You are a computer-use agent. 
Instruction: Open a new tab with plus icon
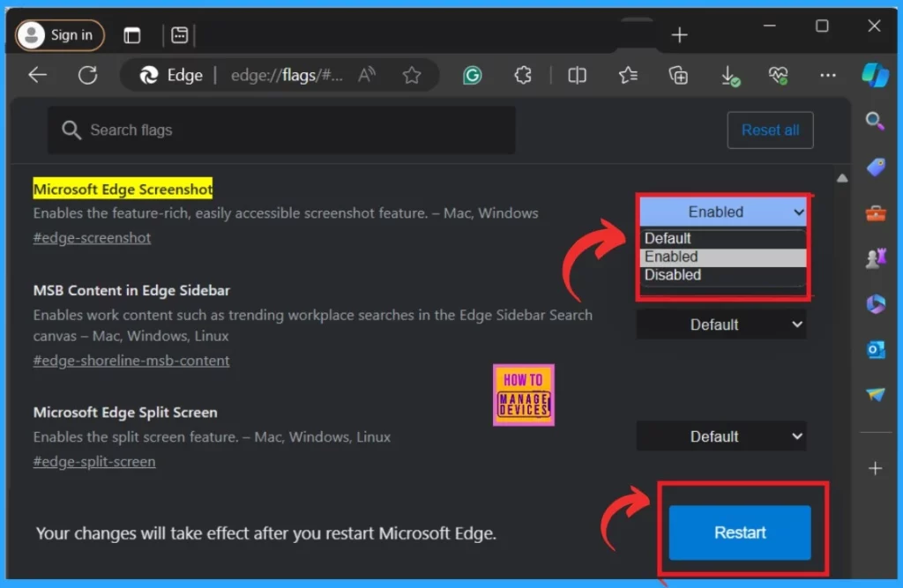point(680,35)
